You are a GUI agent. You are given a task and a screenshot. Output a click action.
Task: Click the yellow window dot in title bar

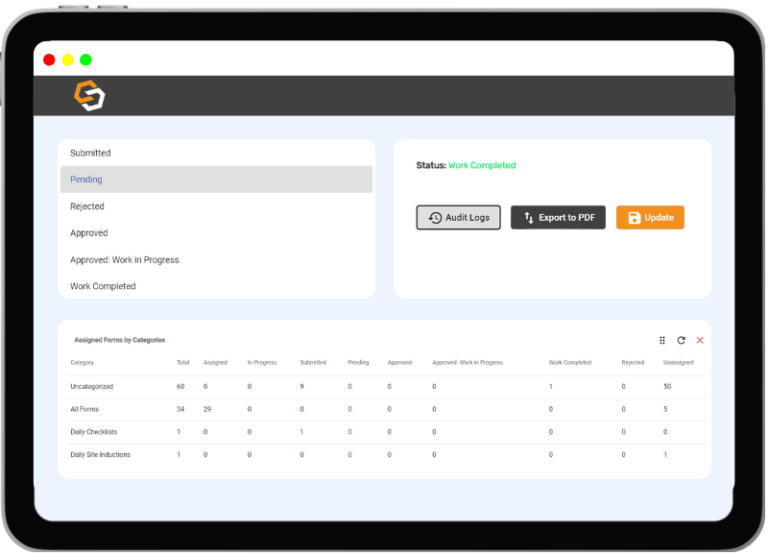point(68,60)
